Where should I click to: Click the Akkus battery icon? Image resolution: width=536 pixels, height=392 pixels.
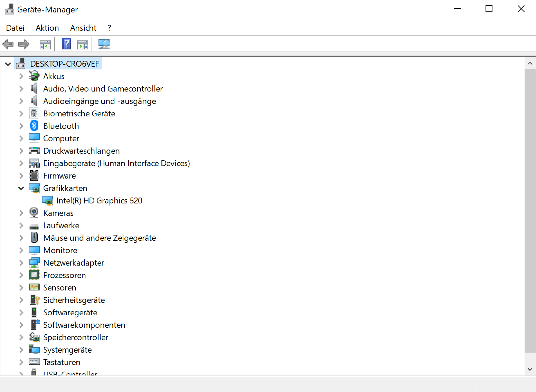coord(34,76)
